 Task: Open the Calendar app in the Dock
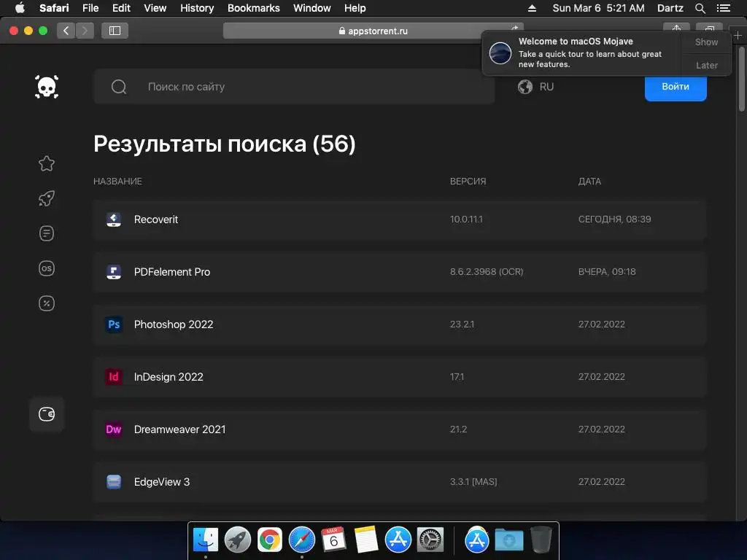[x=333, y=540]
